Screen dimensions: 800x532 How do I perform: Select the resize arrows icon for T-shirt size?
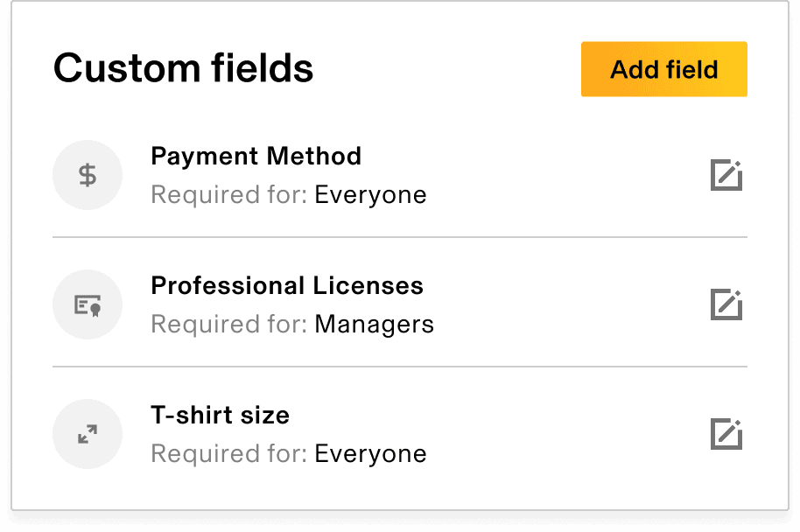[x=88, y=434]
